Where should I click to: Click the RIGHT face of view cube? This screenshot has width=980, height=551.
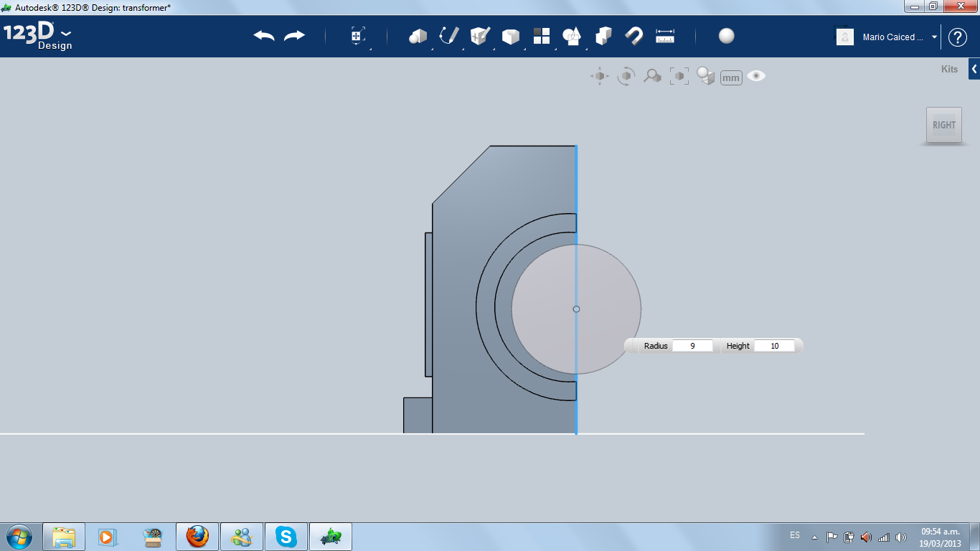tap(944, 125)
